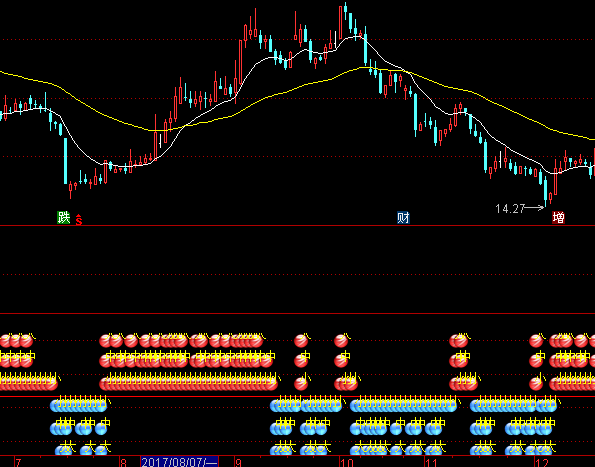Screen dimensions: 595x467
Task: Click month 11 on the time axis
Action: [x=431, y=463]
